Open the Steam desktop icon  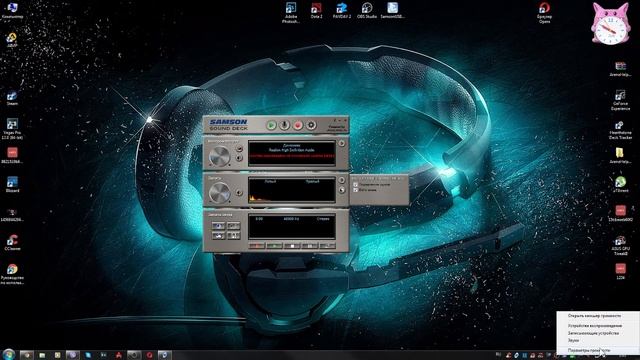12,98
